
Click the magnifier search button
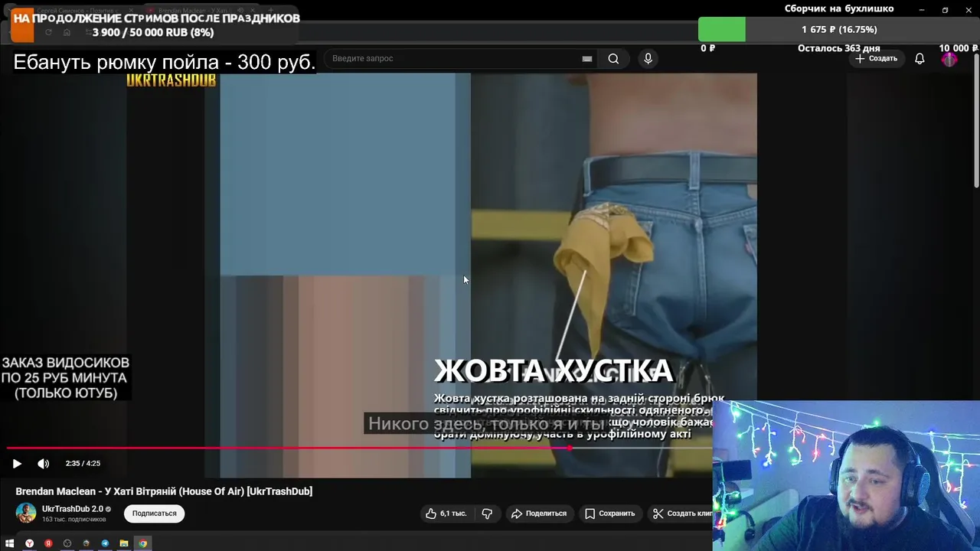tap(613, 59)
